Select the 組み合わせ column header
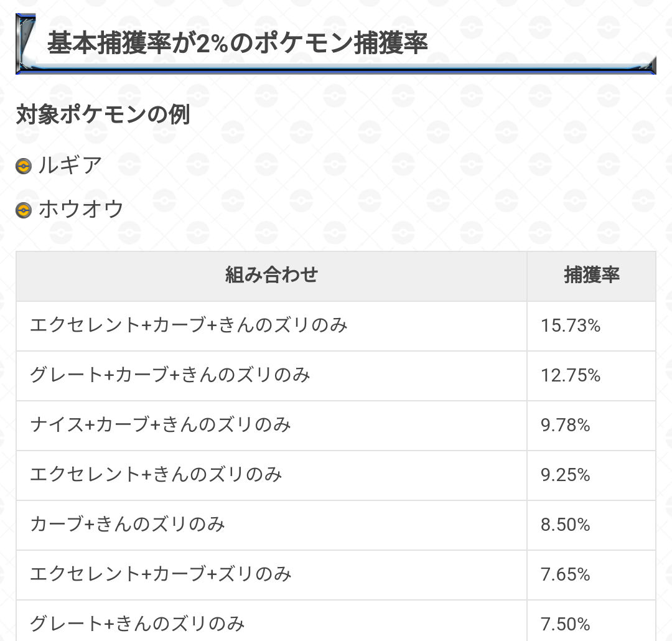The image size is (672, 641). point(272,276)
